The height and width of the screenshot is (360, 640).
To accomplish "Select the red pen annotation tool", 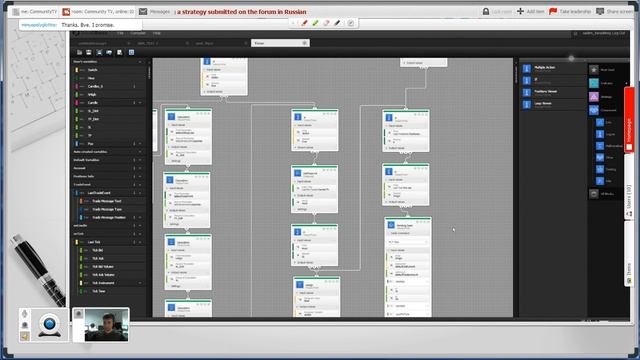I will tap(304, 23).
